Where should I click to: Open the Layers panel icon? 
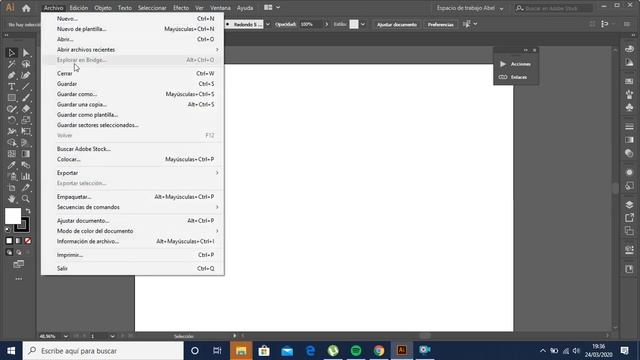click(x=629, y=204)
